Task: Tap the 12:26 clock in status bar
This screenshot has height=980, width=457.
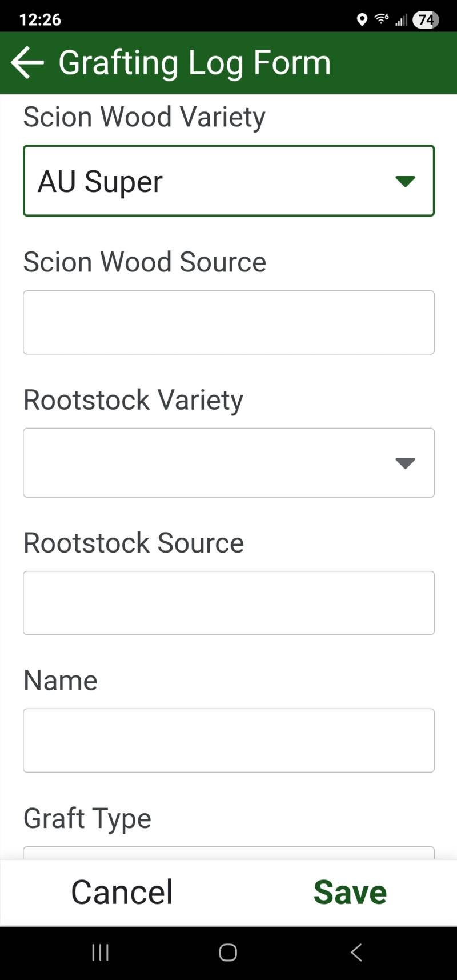Action: pyautogui.click(x=40, y=20)
